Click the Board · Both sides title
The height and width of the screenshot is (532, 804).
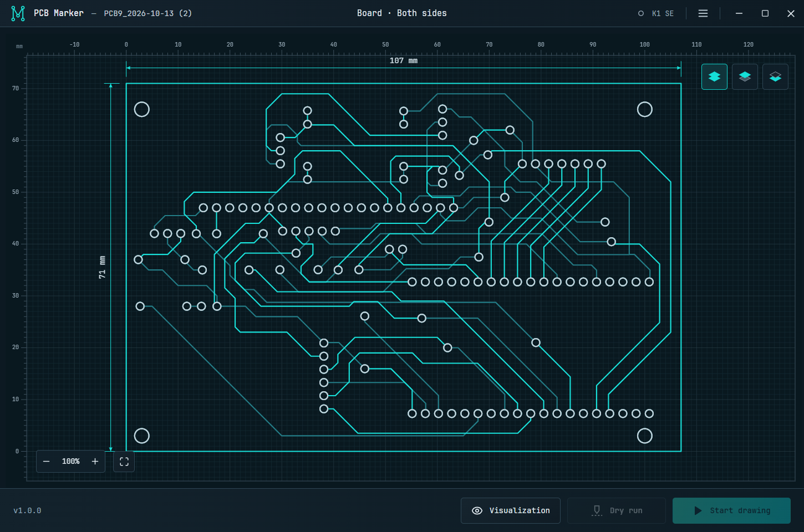[402, 13]
